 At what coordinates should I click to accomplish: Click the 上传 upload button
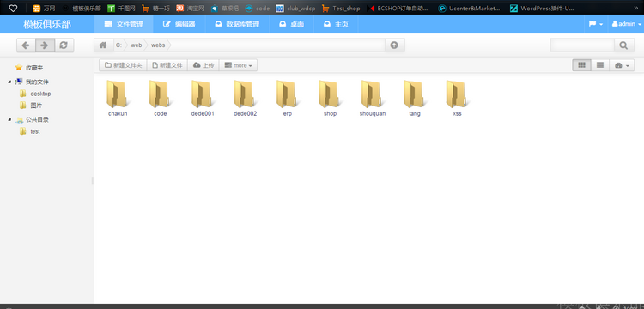[204, 65]
